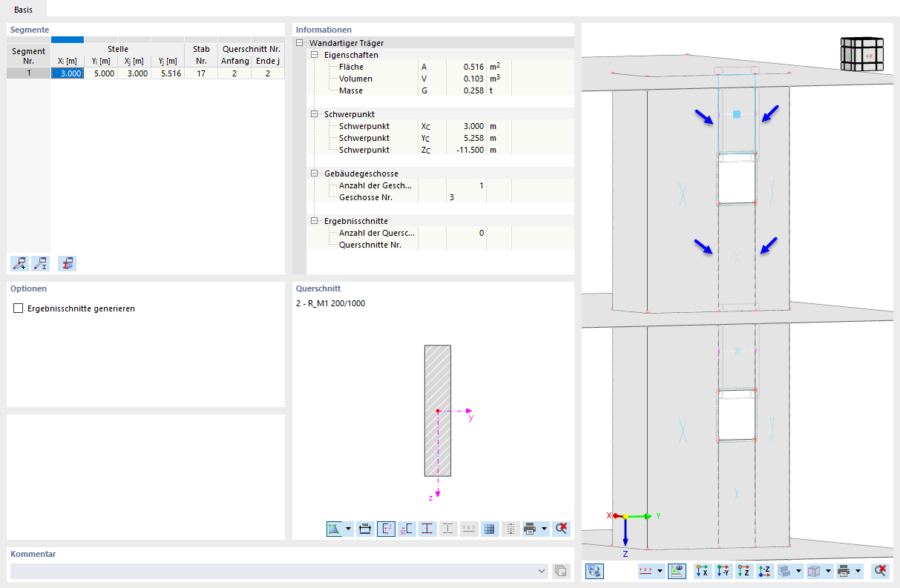Viewport: 900px width, 588px height.
Task: Toggle numbering 1 2 3 in 3D view
Action: pos(646,571)
